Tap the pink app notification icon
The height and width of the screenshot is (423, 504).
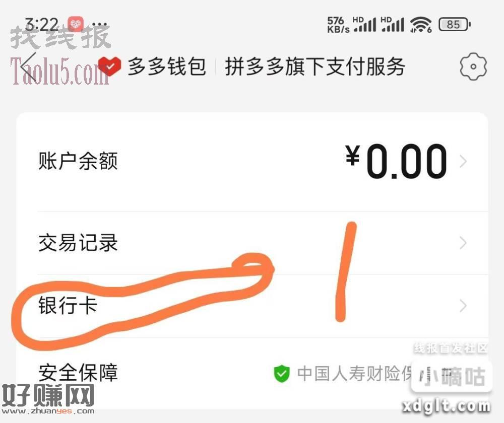point(76,24)
